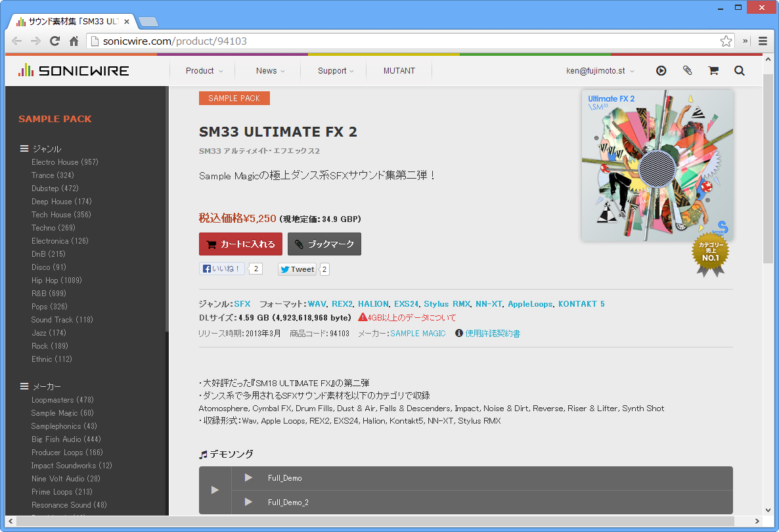The image size is (779, 532).
Task: Open the Product dropdown menu
Action: pyautogui.click(x=204, y=70)
